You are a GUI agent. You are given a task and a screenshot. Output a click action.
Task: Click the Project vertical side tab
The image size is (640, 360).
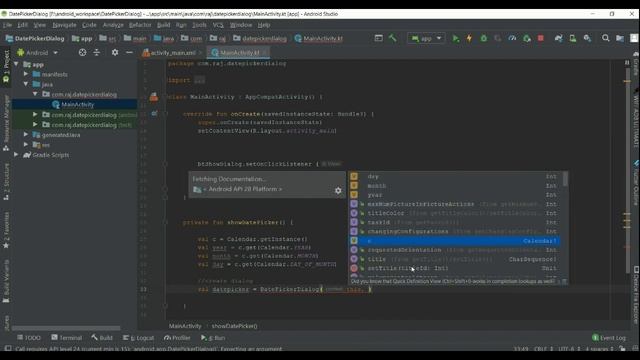pyautogui.click(x=6, y=67)
